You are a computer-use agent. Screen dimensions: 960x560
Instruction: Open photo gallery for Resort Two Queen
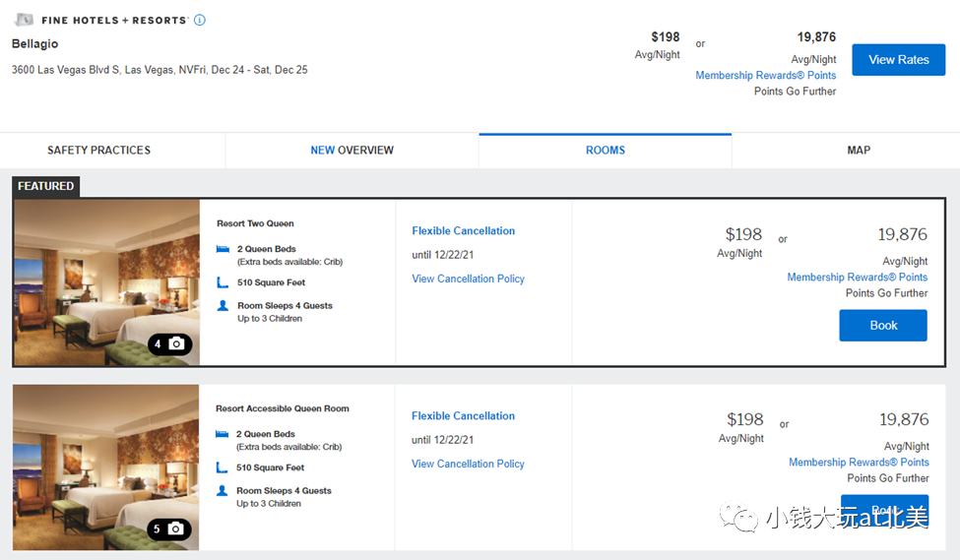point(170,344)
